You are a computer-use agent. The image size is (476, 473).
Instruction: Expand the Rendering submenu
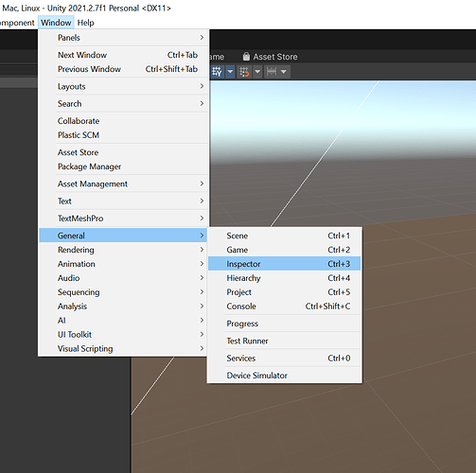[123, 250]
